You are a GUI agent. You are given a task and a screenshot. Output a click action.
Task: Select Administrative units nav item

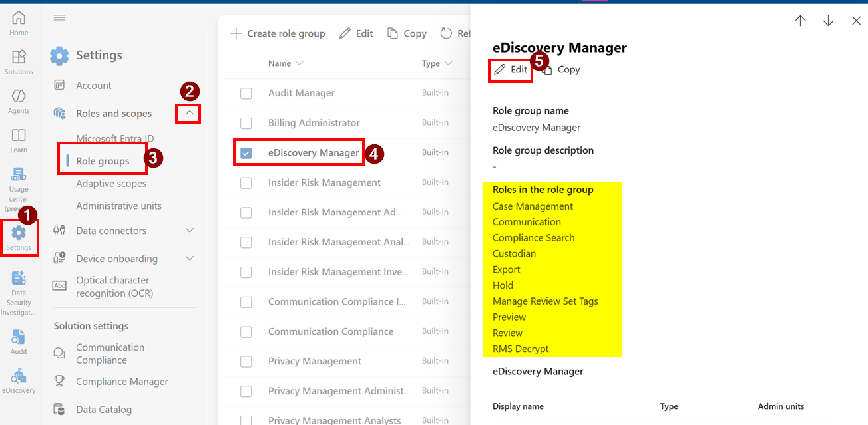click(118, 206)
